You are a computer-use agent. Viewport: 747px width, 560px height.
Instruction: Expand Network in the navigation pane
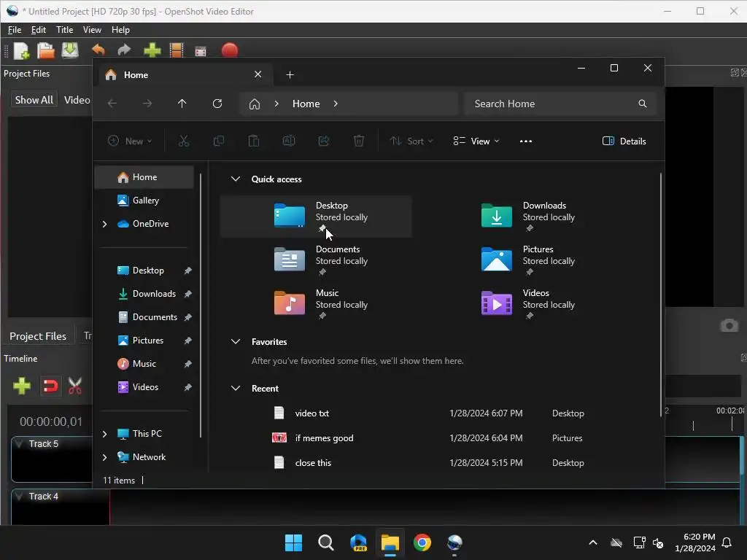click(x=105, y=457)
